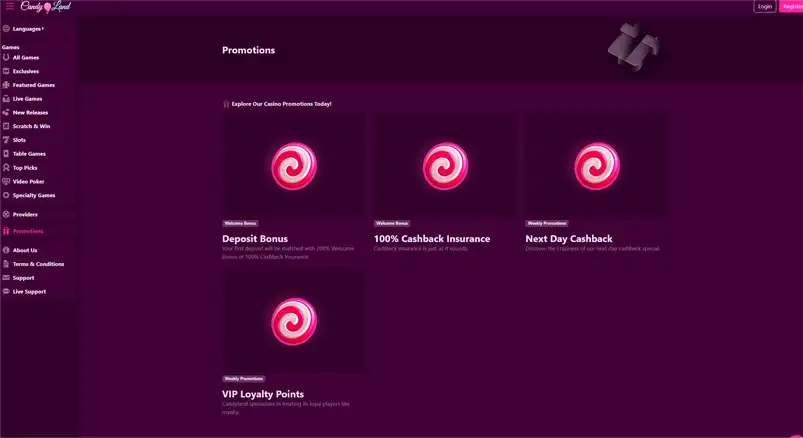Select the Next Day Cashback promotion image
The height and width of the screenshot is (438, 803).
pos(597,166)
